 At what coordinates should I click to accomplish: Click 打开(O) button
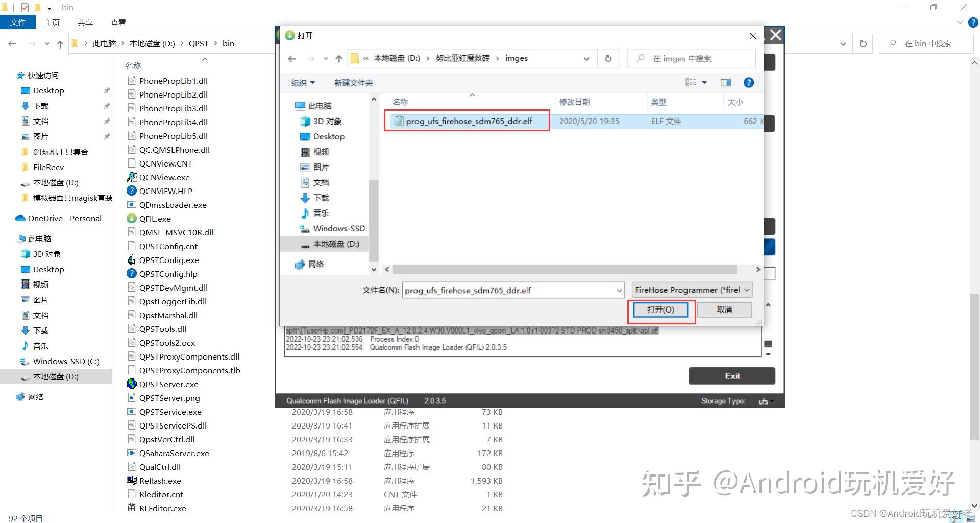[x=660, y=310]
